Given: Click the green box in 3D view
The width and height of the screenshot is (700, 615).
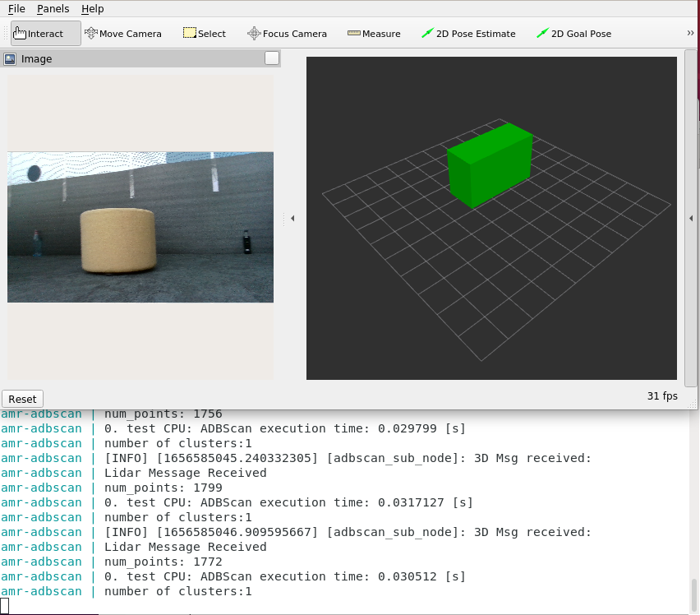Looking at the screenshot, I should pos(490,166).
